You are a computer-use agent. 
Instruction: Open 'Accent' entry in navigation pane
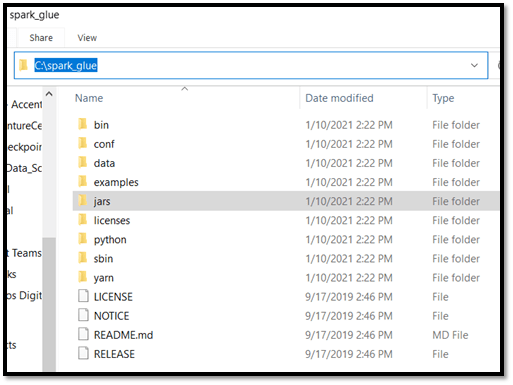point(26,104)
